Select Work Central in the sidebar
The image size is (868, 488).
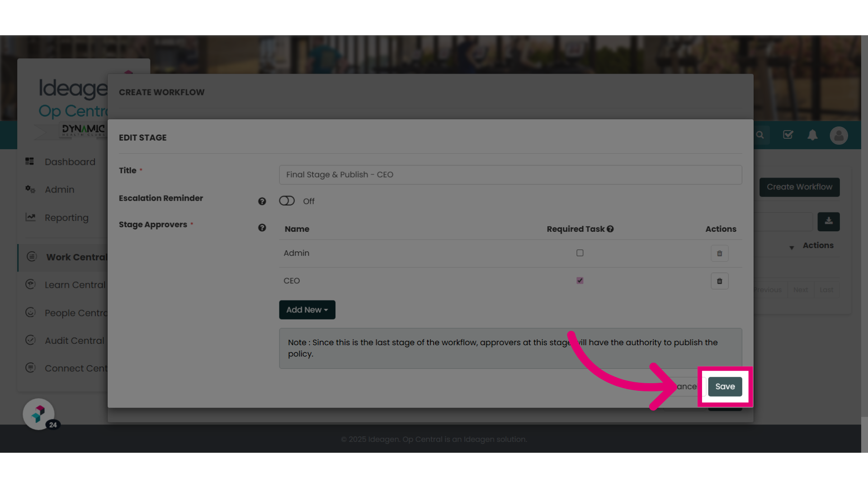[63, 257]
